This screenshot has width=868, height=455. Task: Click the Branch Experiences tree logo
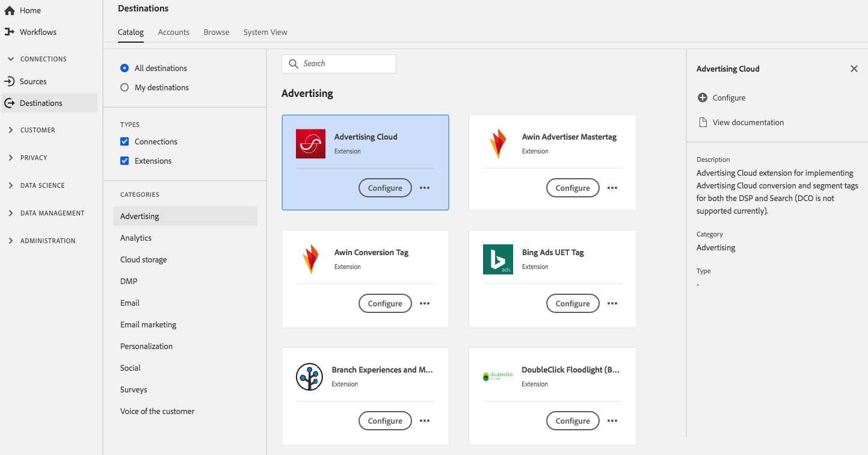coord(310,377)
